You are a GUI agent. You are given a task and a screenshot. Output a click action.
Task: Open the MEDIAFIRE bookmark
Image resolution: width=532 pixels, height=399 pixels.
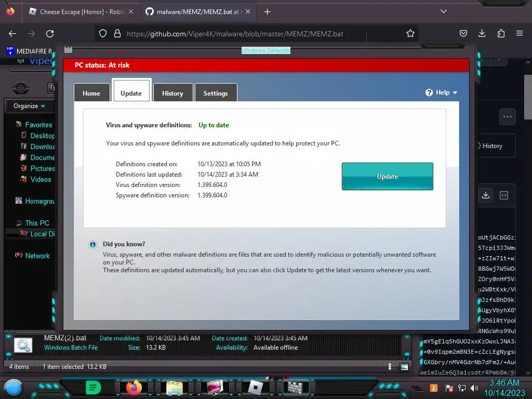point(30,51)
